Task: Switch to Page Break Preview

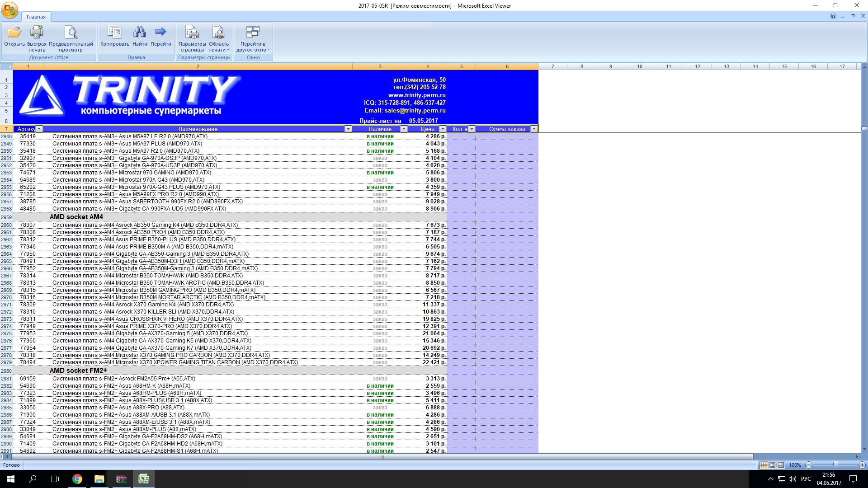Action: (781, 465)
